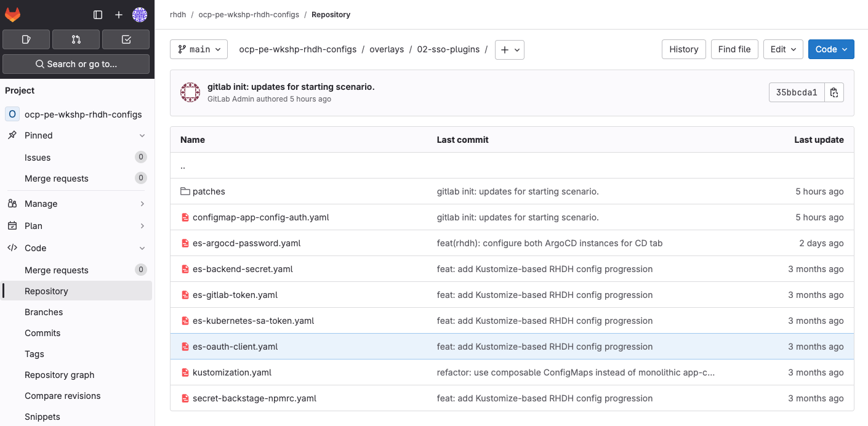The width and height of the screenshot is (868, 426).
Task: Click the commit author avatar
Action: tap(190, 92)
